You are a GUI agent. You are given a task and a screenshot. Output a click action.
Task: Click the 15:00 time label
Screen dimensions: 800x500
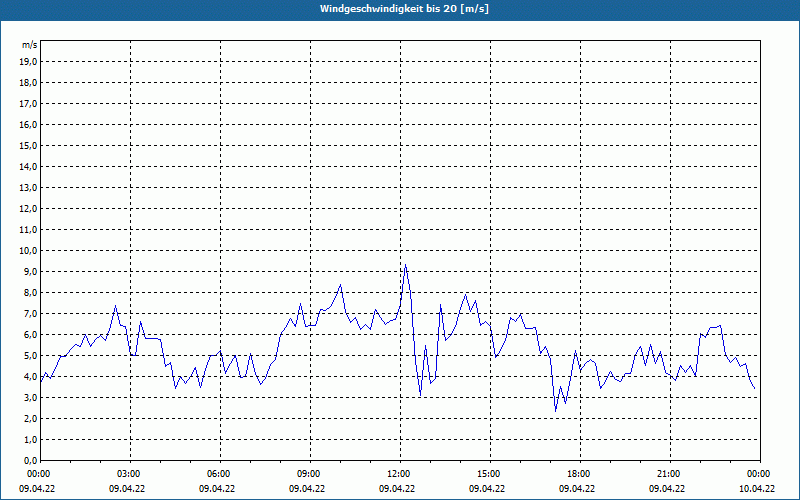490,474
